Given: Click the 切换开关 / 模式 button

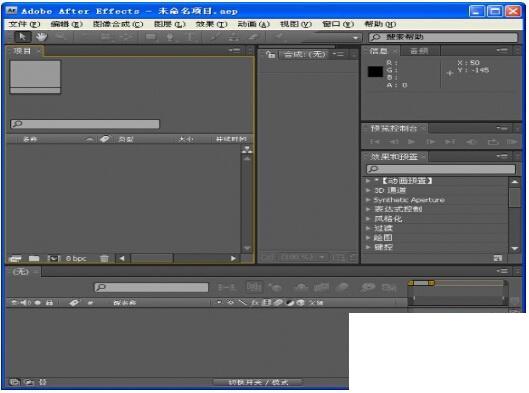Looking at the screenshot, I should tap(258, 382).
